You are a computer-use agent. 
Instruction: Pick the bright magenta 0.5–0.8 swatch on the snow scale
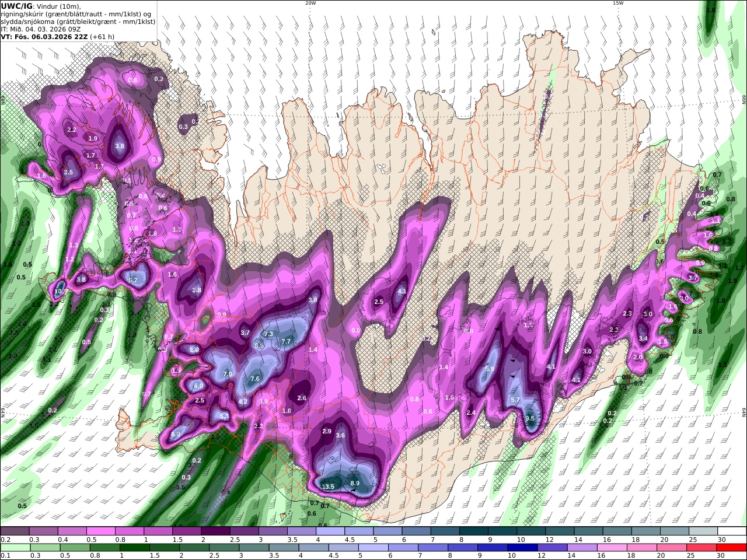coord(100,531)
